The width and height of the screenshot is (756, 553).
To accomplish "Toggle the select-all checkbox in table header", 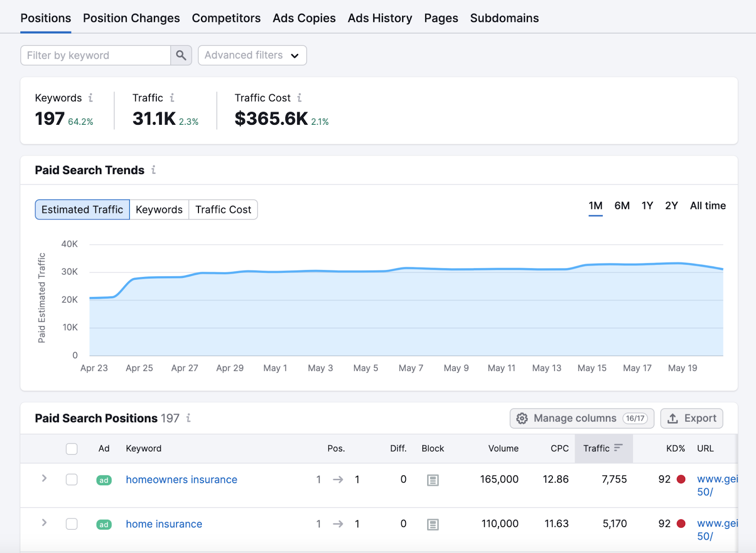I will coord(72,449).
